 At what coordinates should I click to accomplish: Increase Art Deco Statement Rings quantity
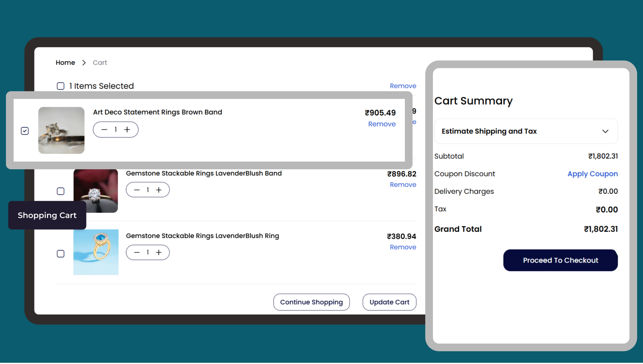(127, 130)
